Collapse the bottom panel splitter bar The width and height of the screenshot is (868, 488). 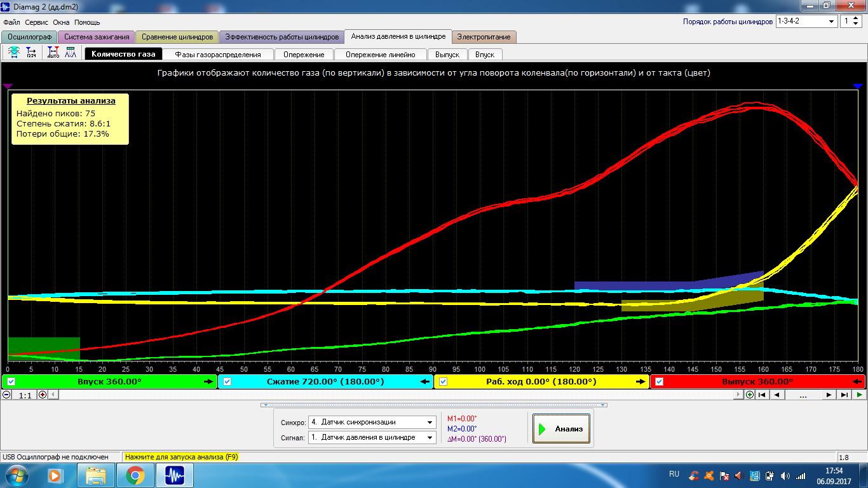coord(434,405)
